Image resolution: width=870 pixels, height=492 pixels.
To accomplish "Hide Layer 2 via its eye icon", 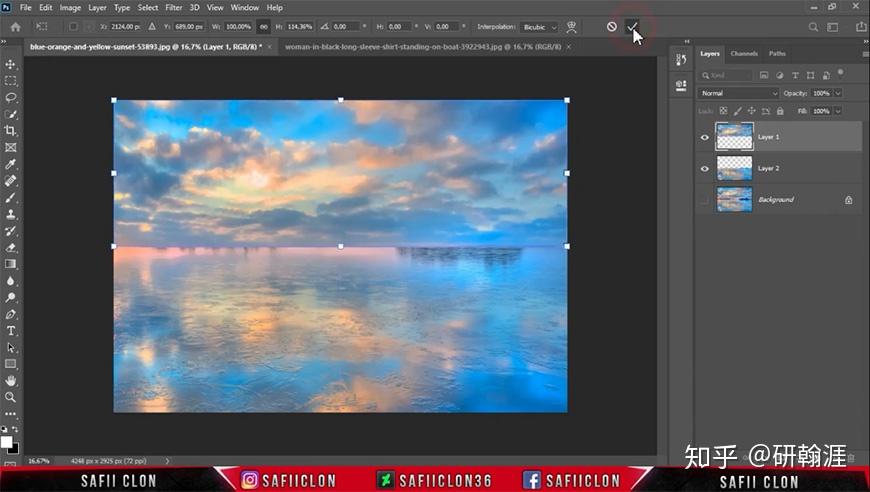I will [705, 169].
